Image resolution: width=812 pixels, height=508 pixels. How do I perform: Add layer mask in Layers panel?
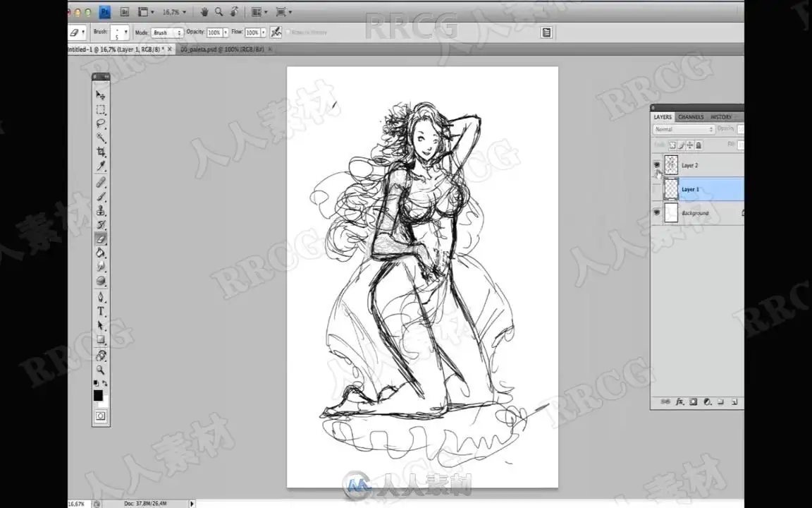[693, 401]
